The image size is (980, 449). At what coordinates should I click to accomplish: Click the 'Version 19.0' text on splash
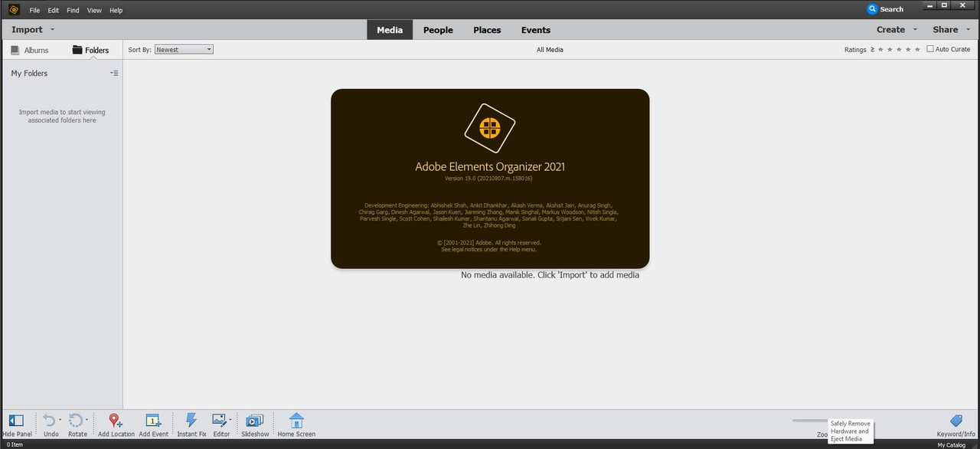tap(488, 179)
